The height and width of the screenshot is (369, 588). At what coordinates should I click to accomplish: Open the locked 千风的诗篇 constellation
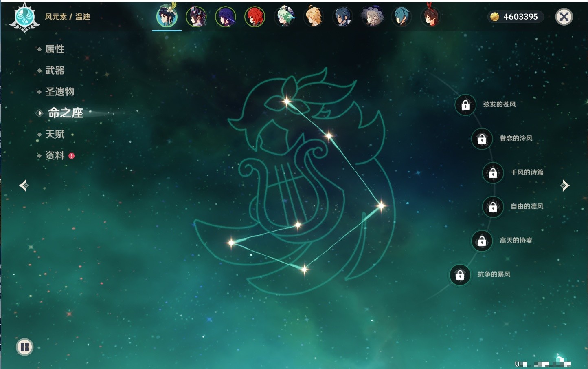[x=493, y=172]
